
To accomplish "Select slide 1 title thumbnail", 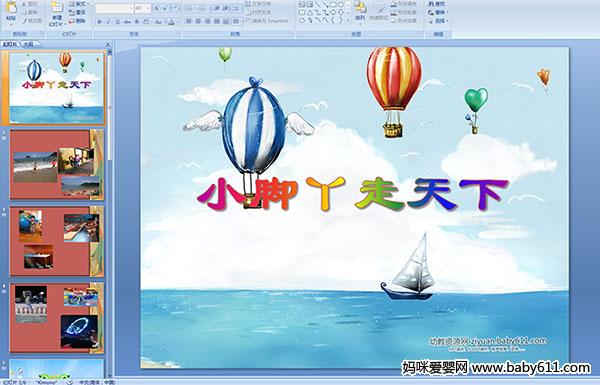I will (56, 88).
